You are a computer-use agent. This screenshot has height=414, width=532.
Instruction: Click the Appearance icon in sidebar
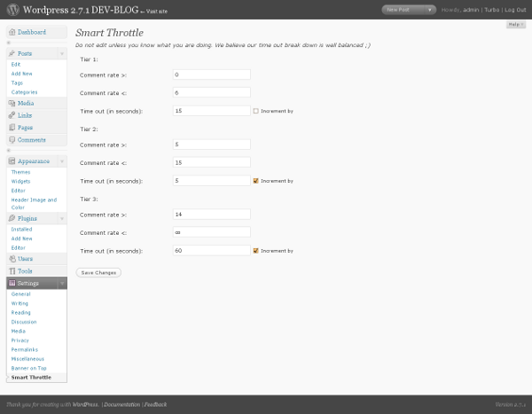point(12,160)
